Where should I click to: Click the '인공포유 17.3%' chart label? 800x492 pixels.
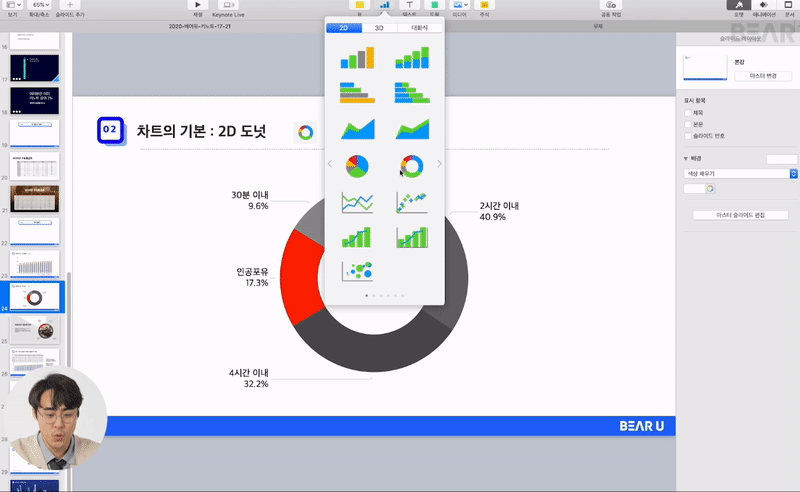(x=252, y=277)
